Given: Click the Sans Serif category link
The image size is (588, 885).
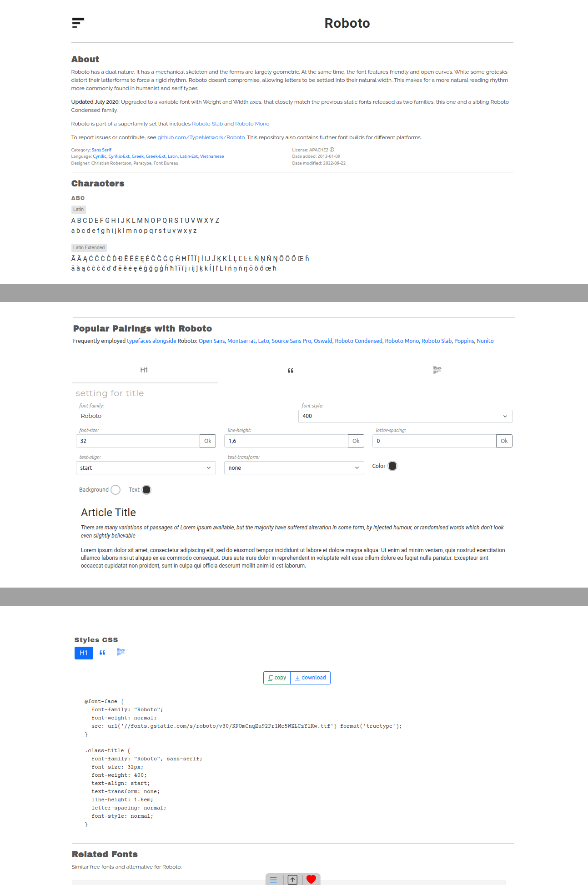Looking at the screenshot, I should pyautogui.click(x=101, y=150).
